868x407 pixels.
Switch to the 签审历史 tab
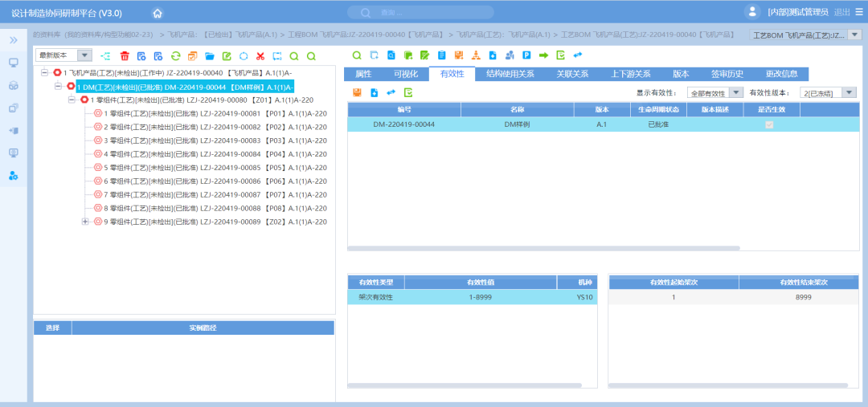click(727, 74)
